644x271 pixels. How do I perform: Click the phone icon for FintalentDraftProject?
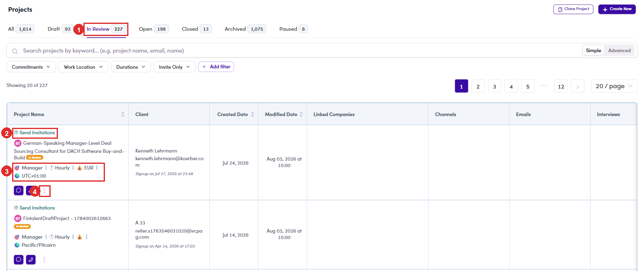point(31,260)
